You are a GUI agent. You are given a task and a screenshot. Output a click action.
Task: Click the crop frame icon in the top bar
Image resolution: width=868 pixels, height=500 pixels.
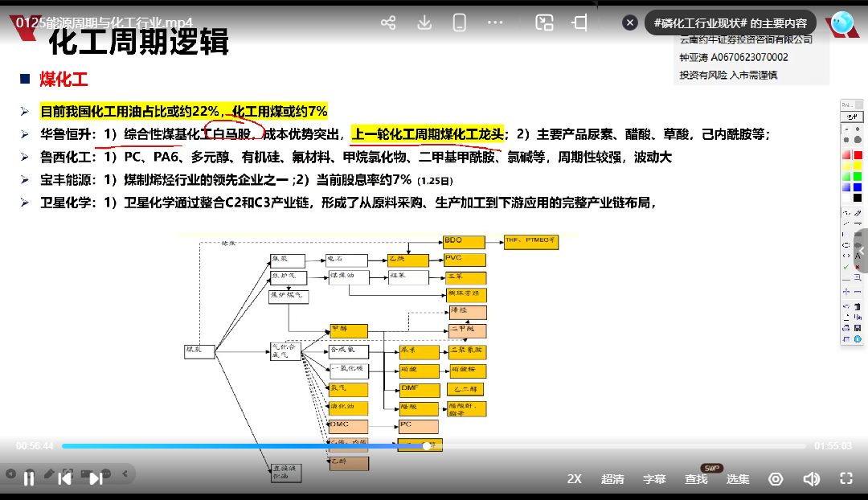[579, 23]
